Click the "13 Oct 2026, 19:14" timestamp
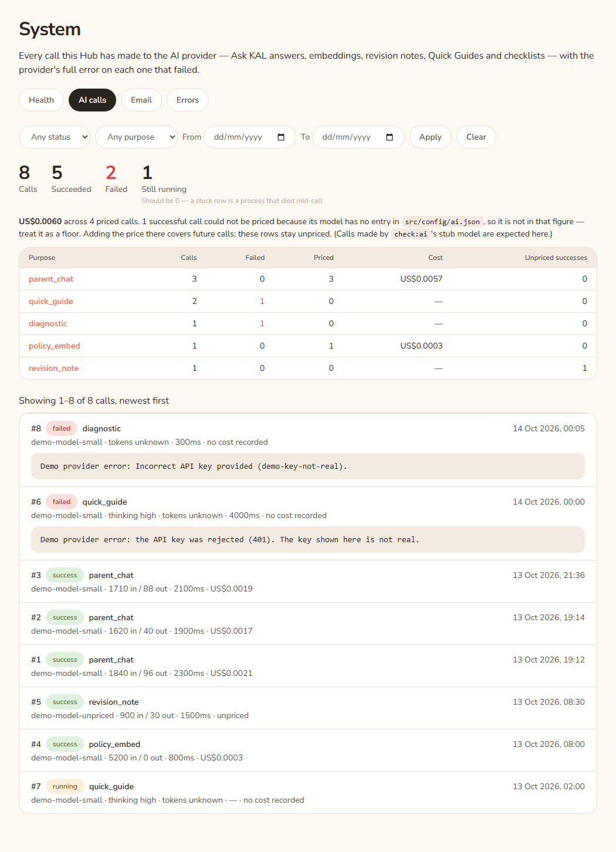616x852 pixels. (549, 618)
